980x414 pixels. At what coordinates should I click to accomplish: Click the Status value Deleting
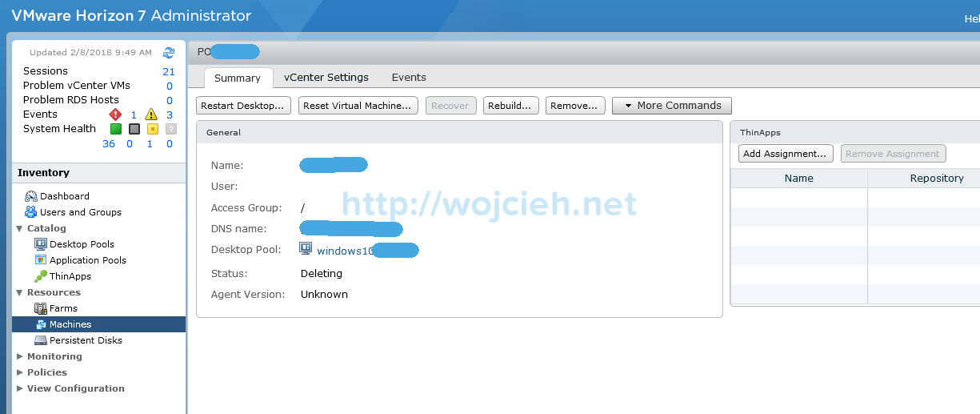click(x=322, y=274)
